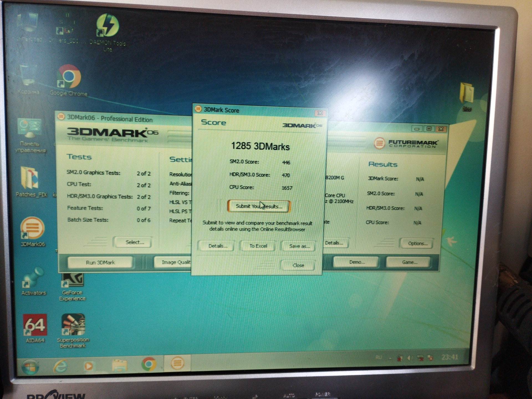This screenshot has width=532, height=399.
Task: Click Submit Your Results button
Action: pyautogui.click(x=259, y=206)
